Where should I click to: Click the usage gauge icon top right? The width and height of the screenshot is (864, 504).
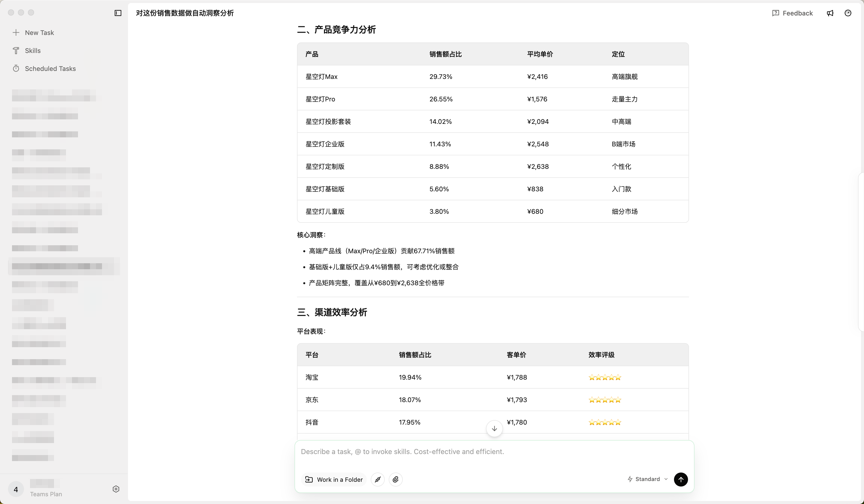[x=848, y=13]
